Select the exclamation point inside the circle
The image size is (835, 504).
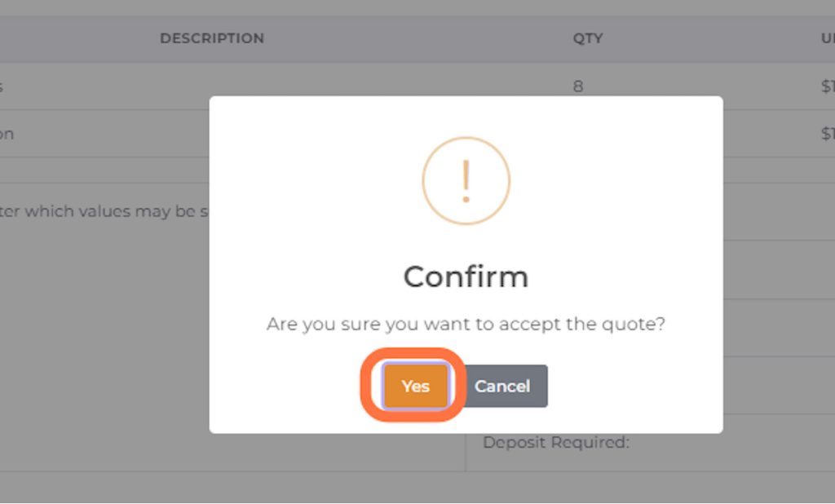pos(466,180)
